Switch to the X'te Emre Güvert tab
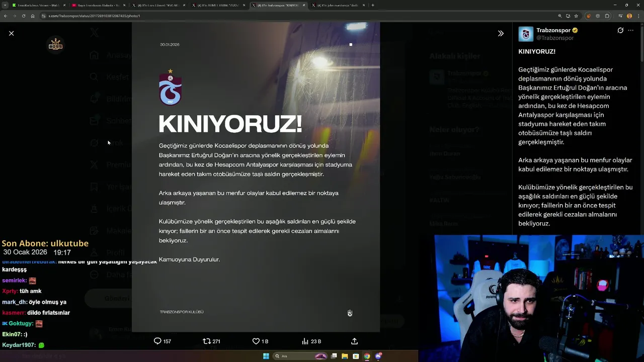 [x=158, y=5]
